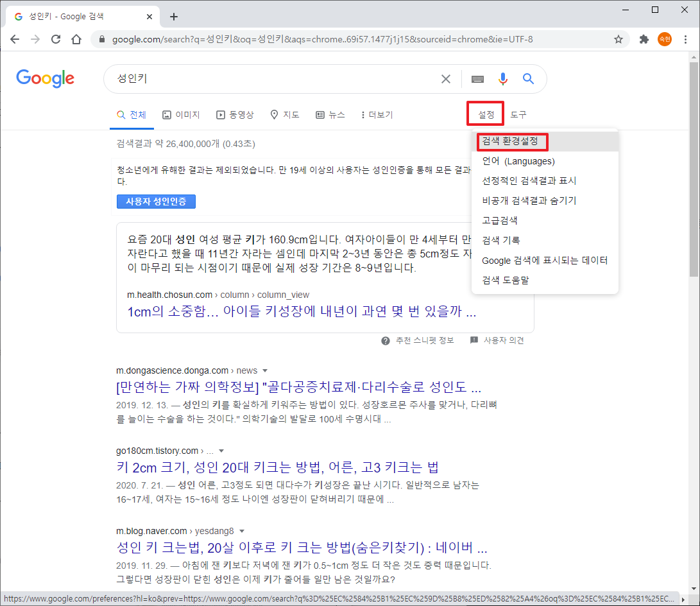700x606 pixels.
Task: Switch to the 뉴스 tab
Action: (330, 115)
